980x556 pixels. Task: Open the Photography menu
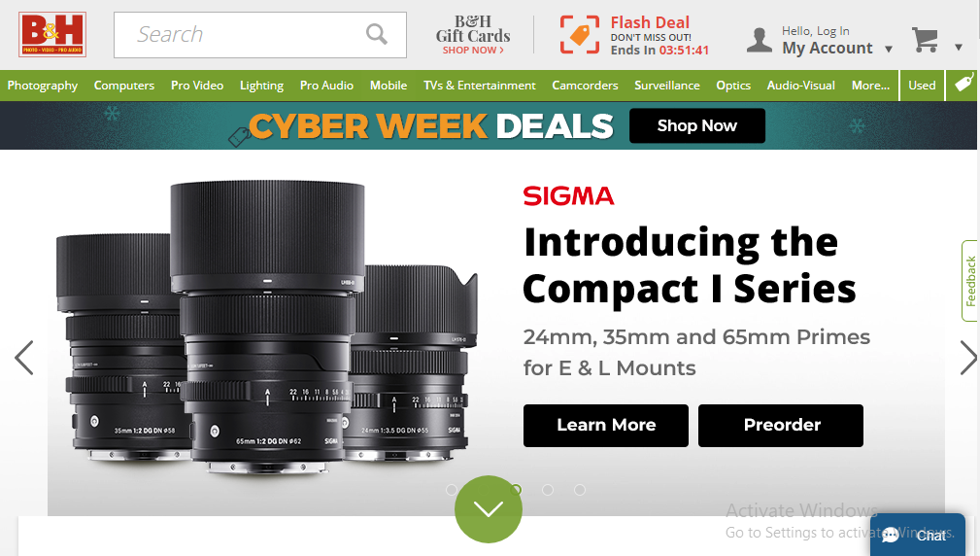point(43,85)
